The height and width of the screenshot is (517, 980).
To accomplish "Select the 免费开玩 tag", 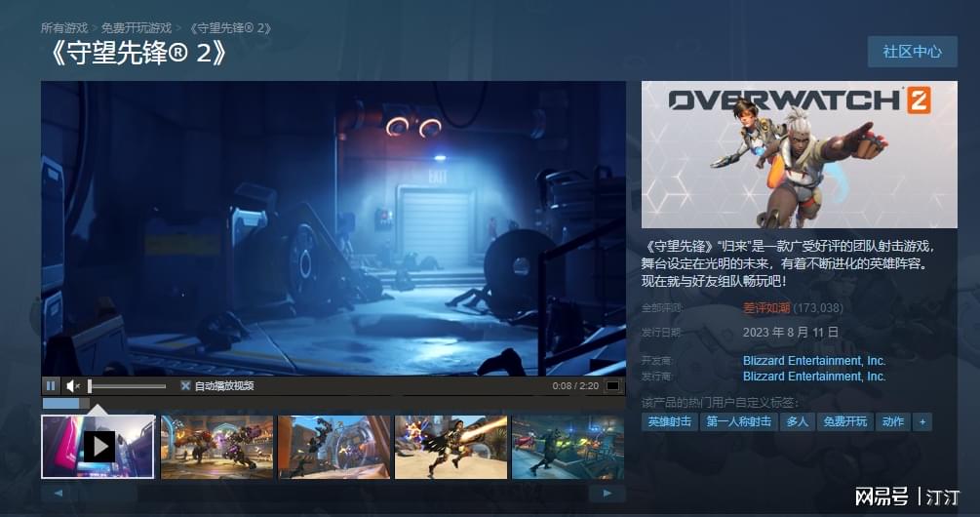I will click(845, 422).
